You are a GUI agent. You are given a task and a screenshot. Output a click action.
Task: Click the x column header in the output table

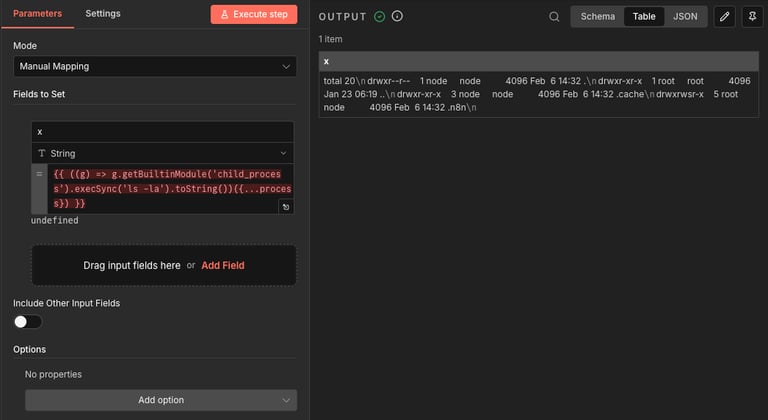click(539, 61)
